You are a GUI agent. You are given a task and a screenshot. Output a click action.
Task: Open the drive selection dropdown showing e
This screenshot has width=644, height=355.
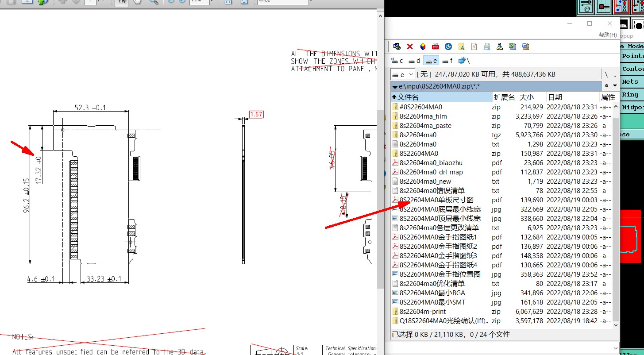click(402, 74)
